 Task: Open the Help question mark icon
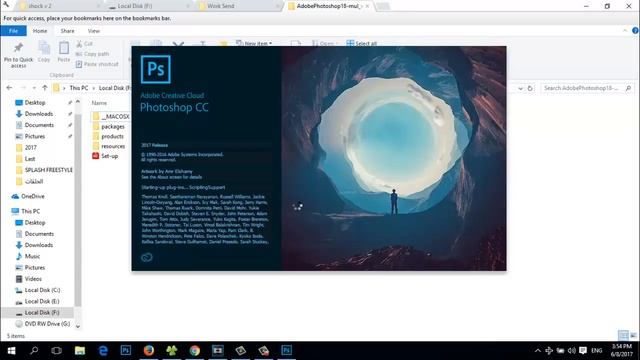[635, 31]
